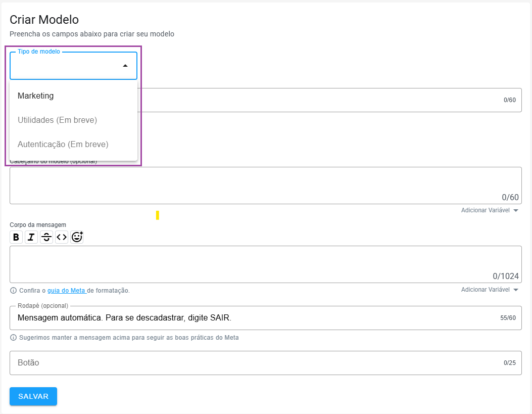The width and height of the screenshot is (532, 414).
Task: Click the Corpo da mensagem label
Action: [38, 225]
